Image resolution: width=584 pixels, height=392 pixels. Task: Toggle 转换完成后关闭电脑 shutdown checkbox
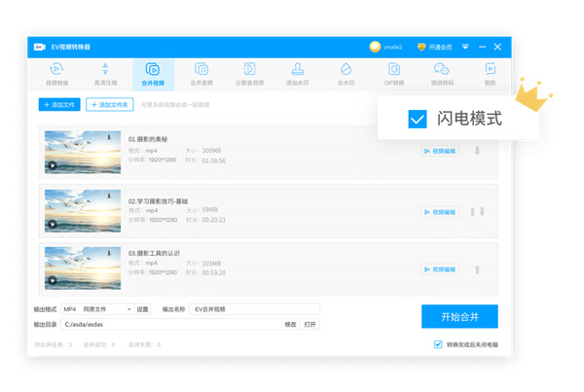(x=438, y=344)
